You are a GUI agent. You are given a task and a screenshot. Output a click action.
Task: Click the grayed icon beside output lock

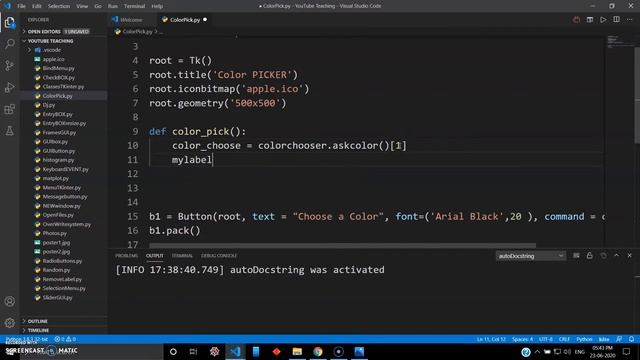click(603, 256)
